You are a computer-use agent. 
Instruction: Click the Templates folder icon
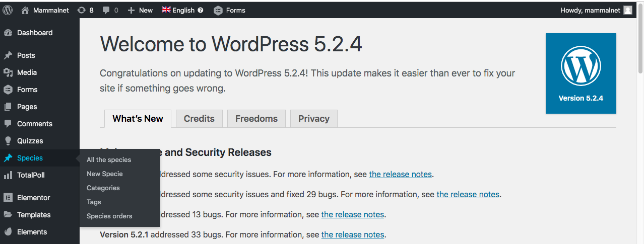point(8,215)
